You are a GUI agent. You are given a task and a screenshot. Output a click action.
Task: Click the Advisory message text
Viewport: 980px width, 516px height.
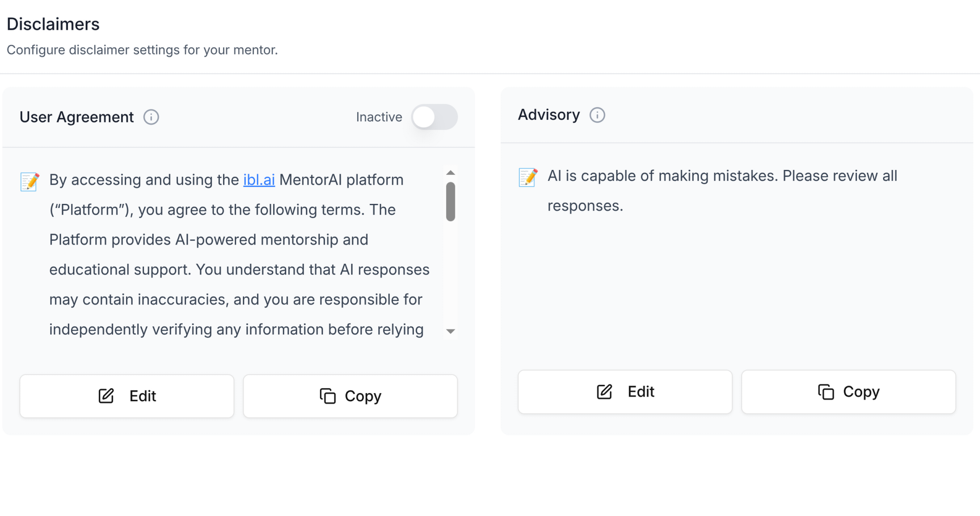pyautogui.click(x=722, y=191)
